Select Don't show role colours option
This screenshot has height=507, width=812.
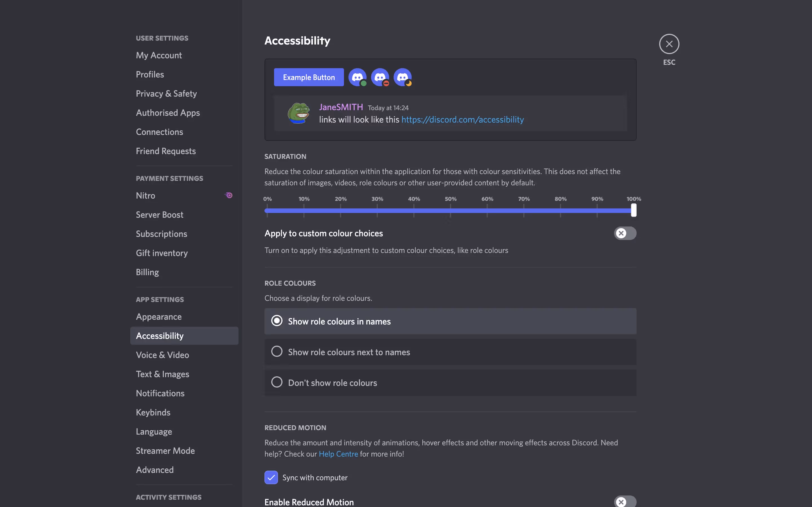click(277, 382)
